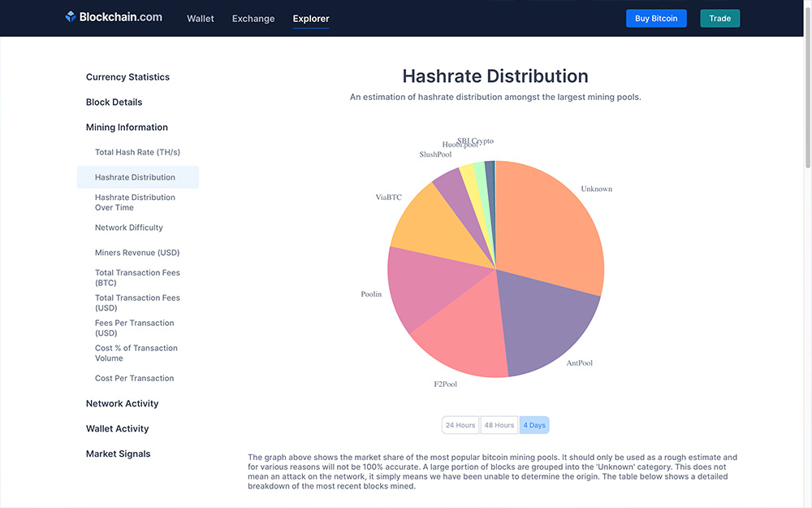Open Cost % of Transaction Volume

point(136,353)
